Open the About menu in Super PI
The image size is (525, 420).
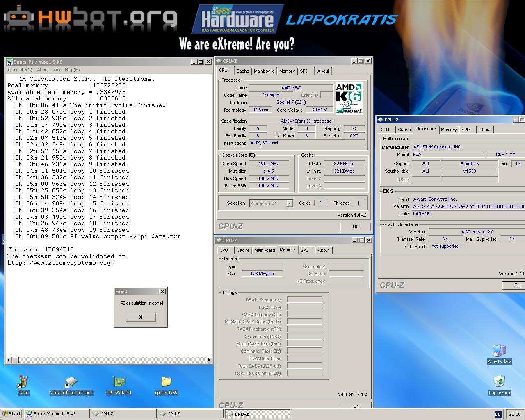click(x=48, y=70)
